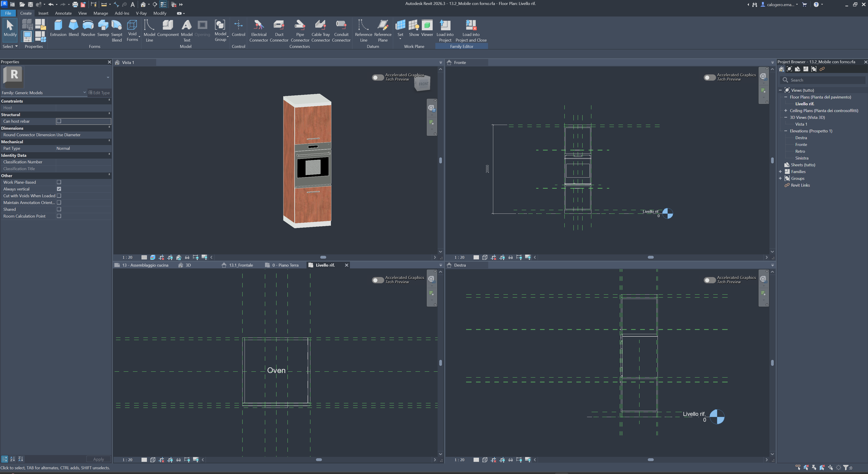This screenshot has height=474, width=868.
Task: Open the Family: Generic Models dropdown
Action: click(x=84, y=92)
